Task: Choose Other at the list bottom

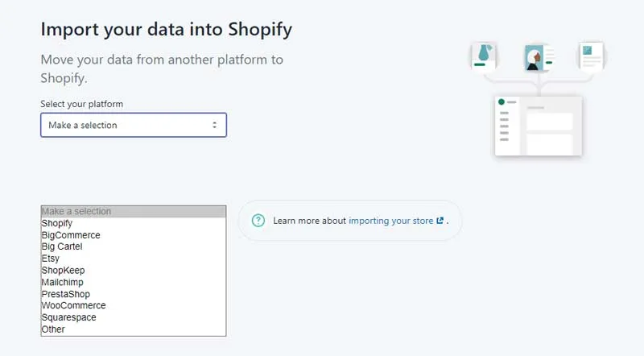Action: (x=134, y=329)
